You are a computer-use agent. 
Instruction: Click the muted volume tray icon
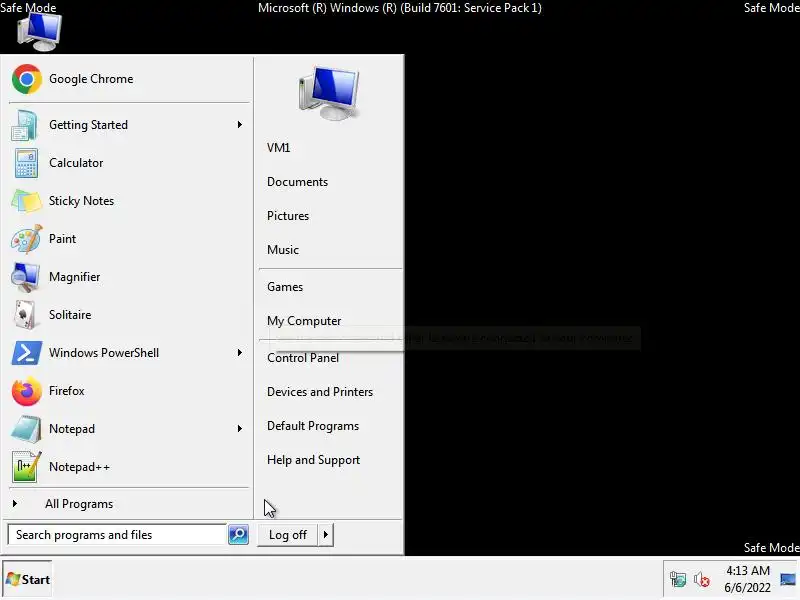click(x=702, y=580)
